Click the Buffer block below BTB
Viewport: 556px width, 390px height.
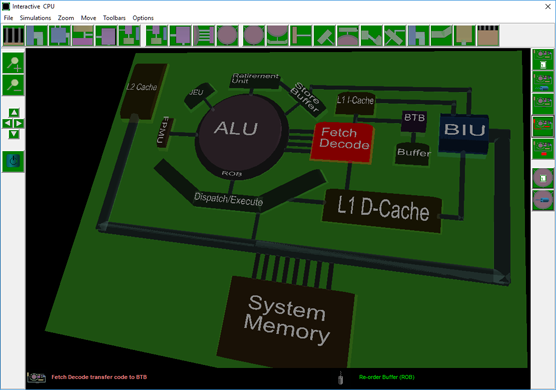[x=413, y=154]
